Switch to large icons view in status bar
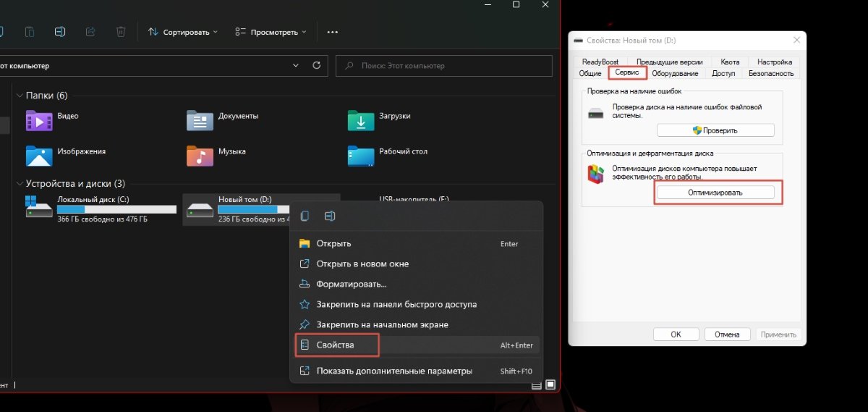 coord(550,384)
